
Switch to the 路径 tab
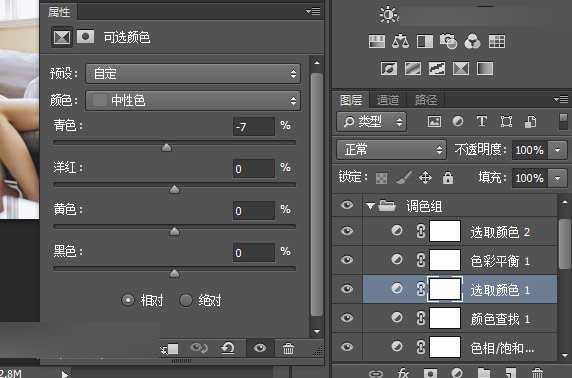(426, 100)
